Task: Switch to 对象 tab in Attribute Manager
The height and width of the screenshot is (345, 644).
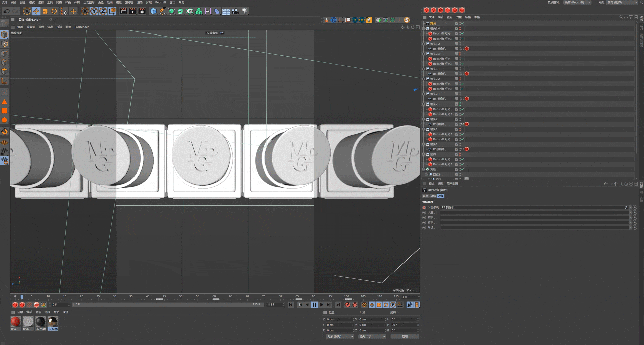Action: pos(441,196)
